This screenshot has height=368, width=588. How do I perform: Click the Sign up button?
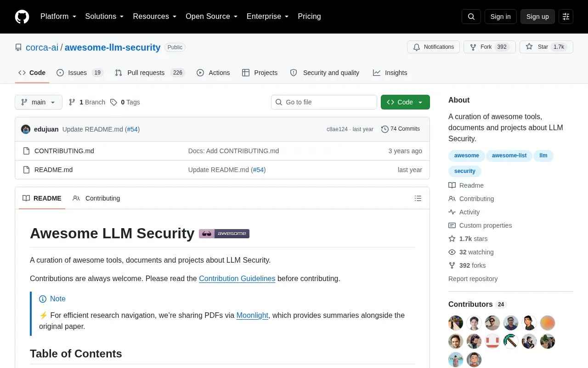tap(537, 17)
